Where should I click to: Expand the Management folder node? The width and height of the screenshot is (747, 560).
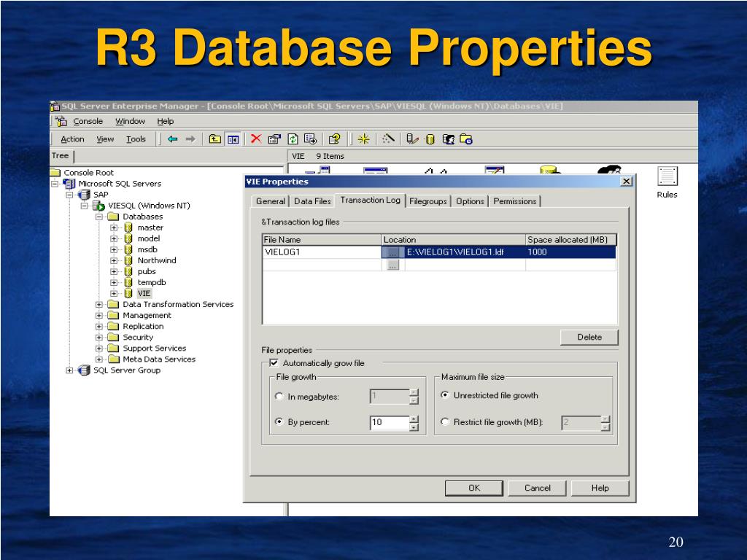point(99,315)
